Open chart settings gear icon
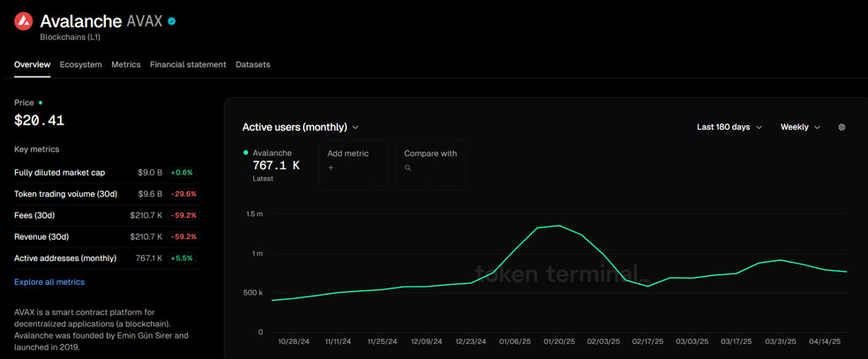 tap(842, 127)
